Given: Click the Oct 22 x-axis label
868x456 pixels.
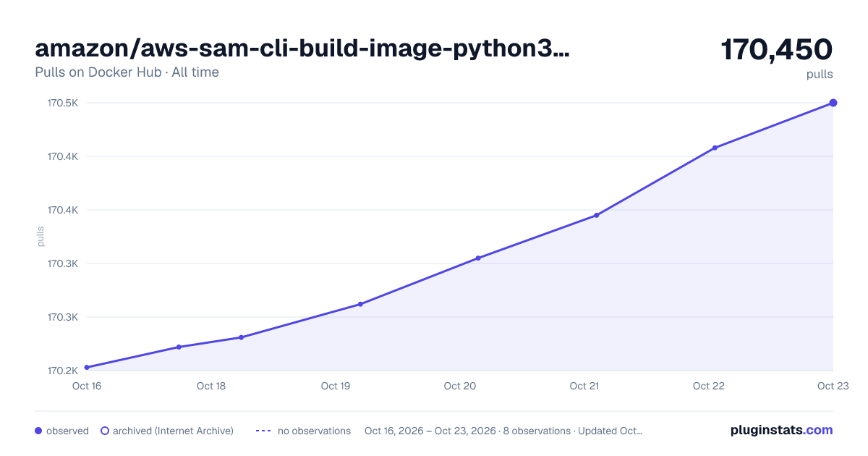Looking at the screenshot, I should tap(709, 386).
